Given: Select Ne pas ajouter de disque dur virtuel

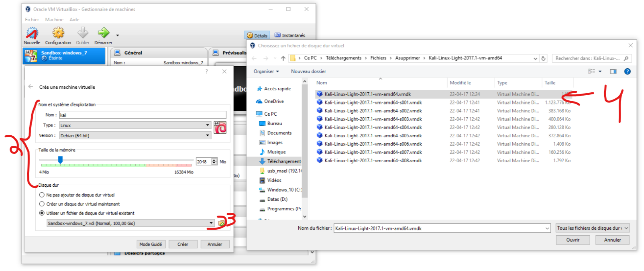Looking at the screenshot, I should pos(77,195).
